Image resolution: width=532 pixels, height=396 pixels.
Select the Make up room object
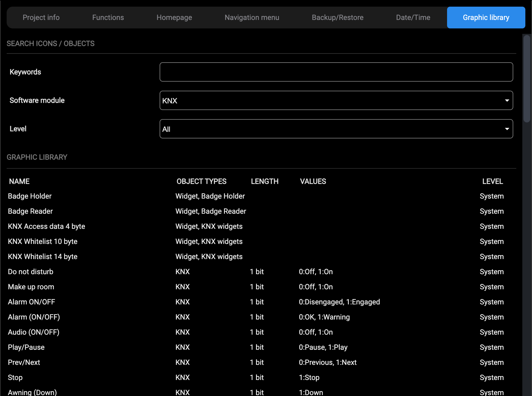[31, 287]
